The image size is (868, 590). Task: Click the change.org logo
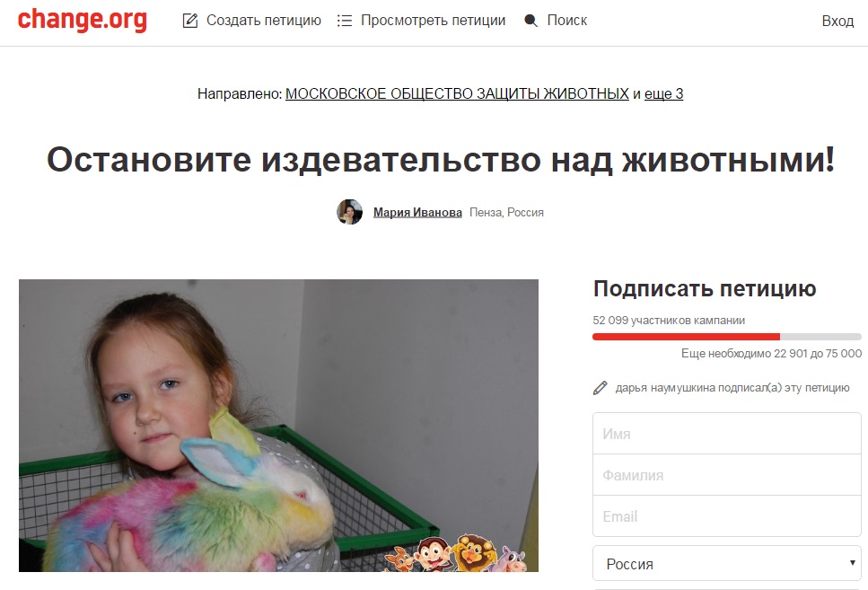[83, 20]
